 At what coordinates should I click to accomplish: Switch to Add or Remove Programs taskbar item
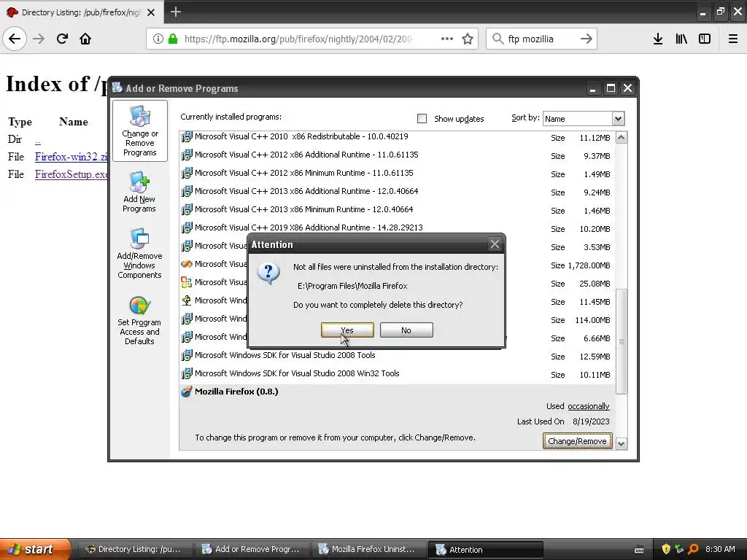point(252,549)
